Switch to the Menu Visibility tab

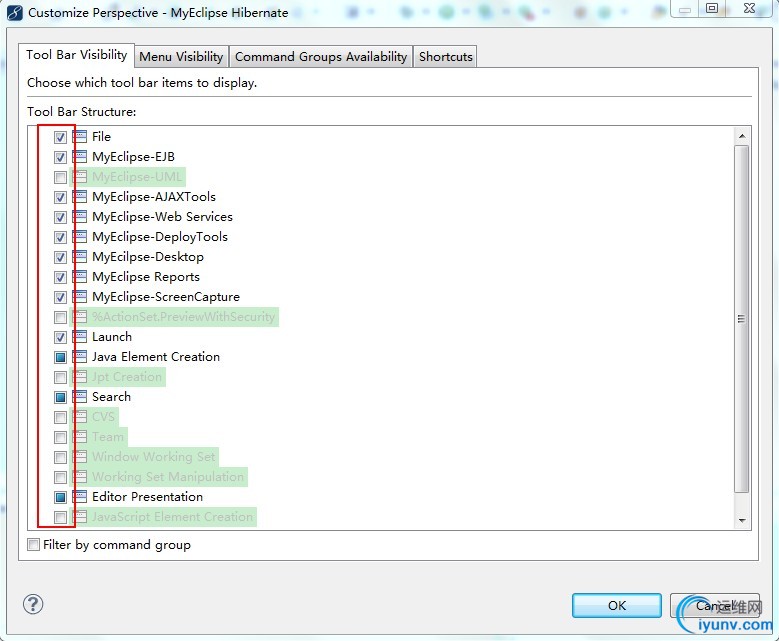[181, 57]
